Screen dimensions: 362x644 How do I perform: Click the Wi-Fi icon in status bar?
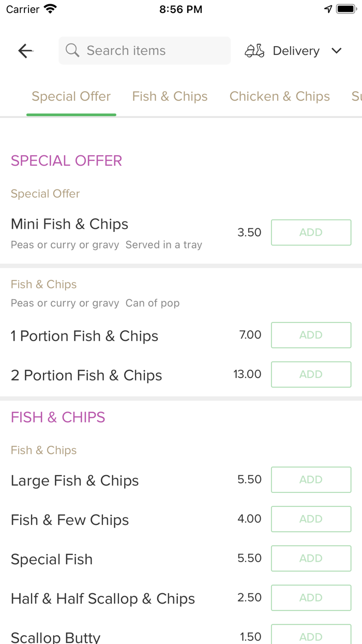tap(49, 8)
